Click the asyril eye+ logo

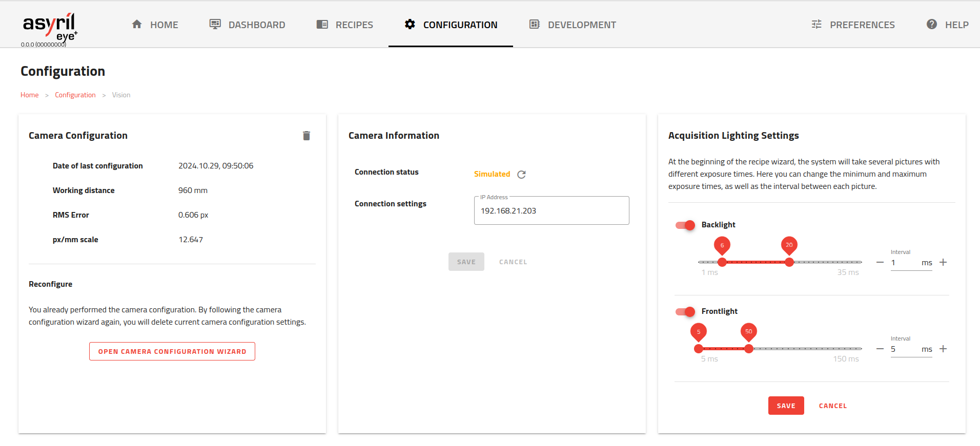pos(49,27)
